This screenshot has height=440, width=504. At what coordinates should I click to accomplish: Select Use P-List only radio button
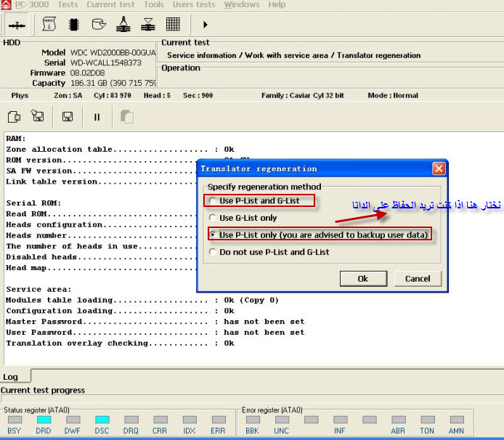(x=212, y=235)
